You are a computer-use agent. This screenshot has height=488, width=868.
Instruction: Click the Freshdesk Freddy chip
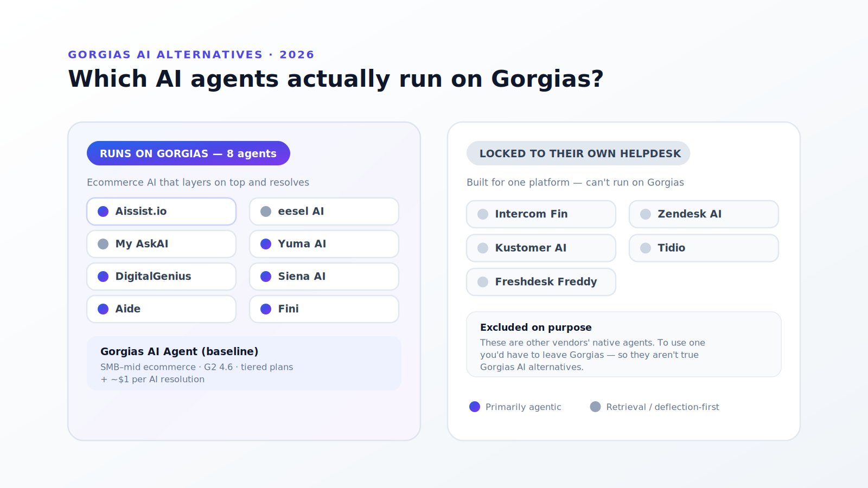(x=541, y=282)
